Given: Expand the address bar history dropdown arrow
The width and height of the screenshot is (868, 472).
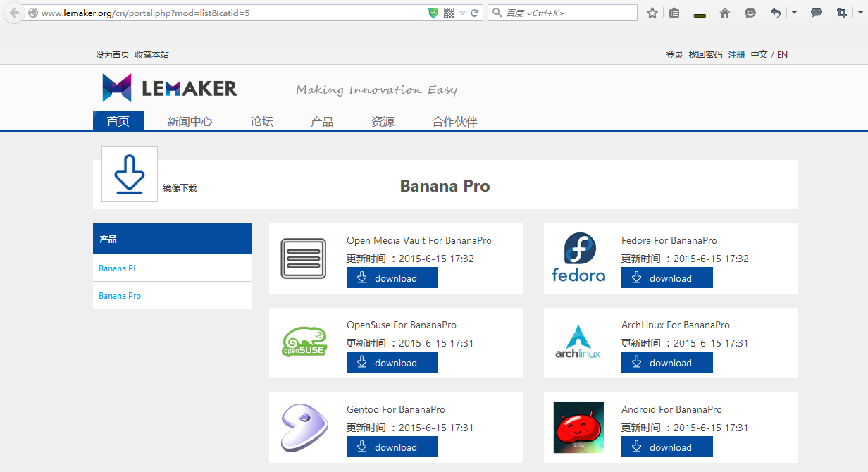Looking at the screenshot, I should pos(462,13).
